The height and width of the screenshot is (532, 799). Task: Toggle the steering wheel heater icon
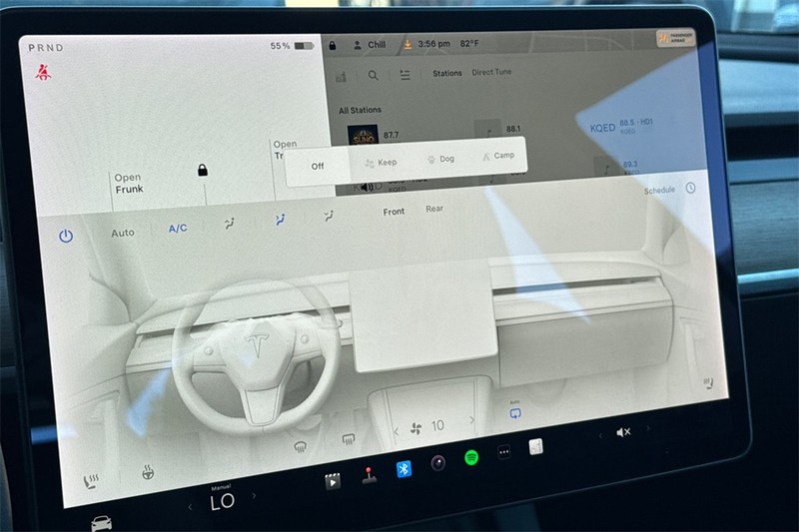[148, 472]
